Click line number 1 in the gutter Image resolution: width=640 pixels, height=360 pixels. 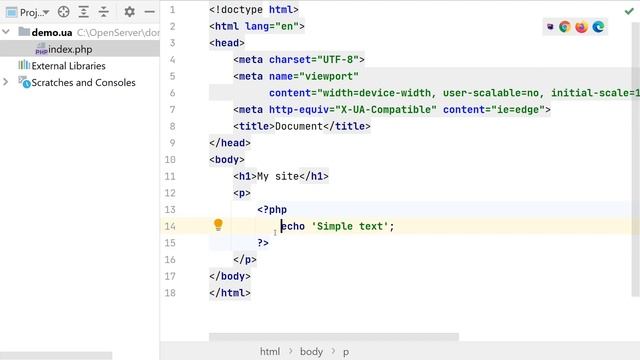(172, 10)
